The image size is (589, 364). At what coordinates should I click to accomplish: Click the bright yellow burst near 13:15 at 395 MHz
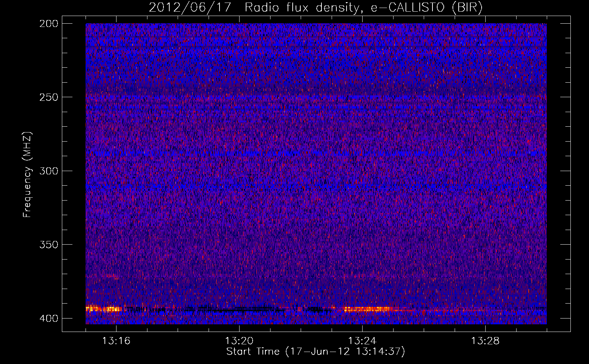(104, 309)
